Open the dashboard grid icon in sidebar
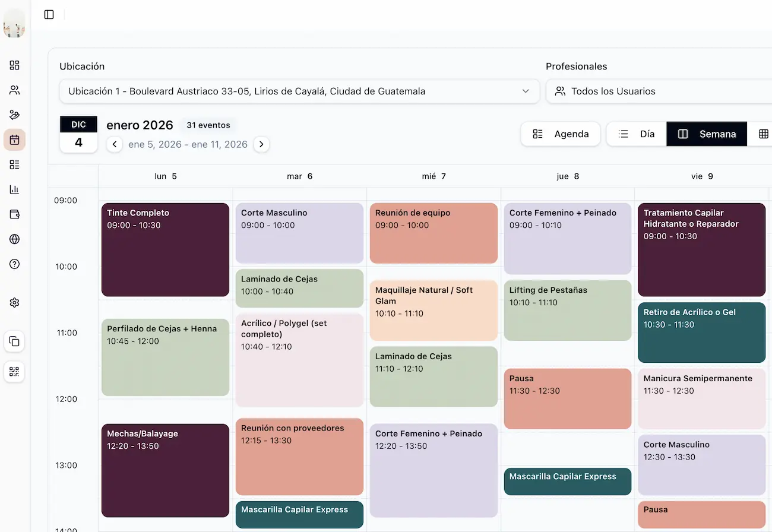 point(15,65)
